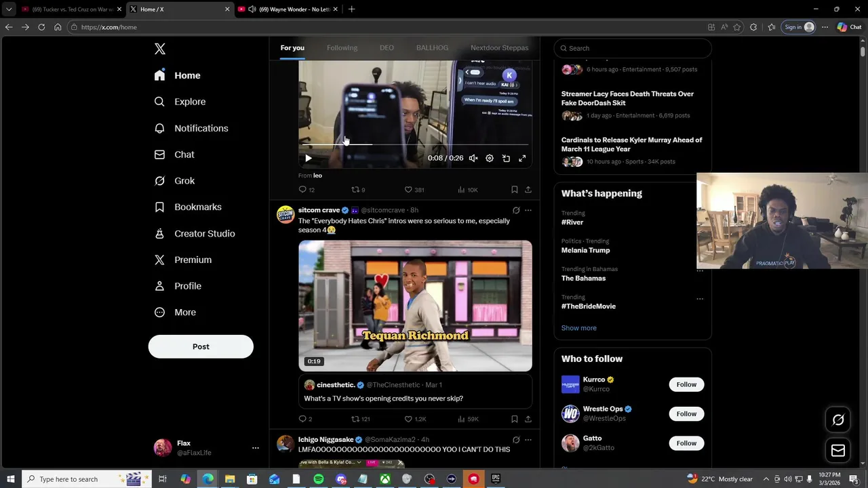Follow Gatto
The height and width of the screenshot is (488, 868).
(x=686, y=443)
